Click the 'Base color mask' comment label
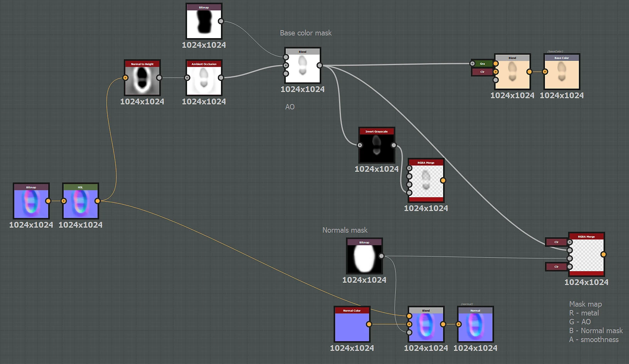The height and width of the screenshot is (364, 629). [x=306, y=33]
